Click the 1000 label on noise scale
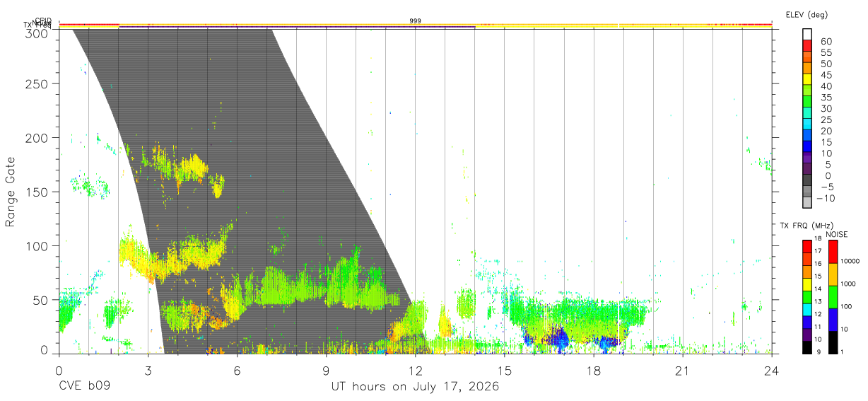Screen dimensions: 868x401 click(x=848, y=284)
